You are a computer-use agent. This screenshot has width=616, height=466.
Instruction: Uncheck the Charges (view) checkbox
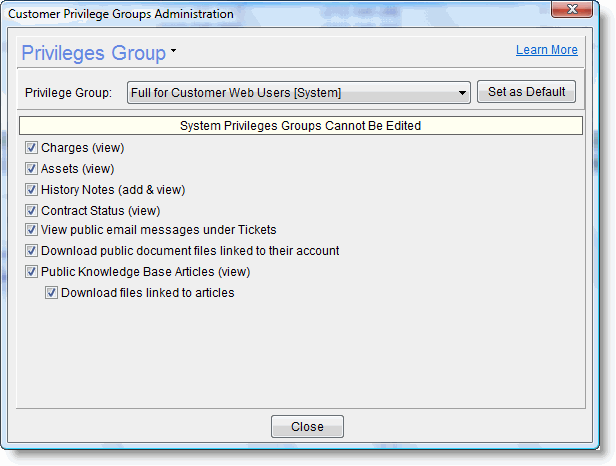pos(32,148)
